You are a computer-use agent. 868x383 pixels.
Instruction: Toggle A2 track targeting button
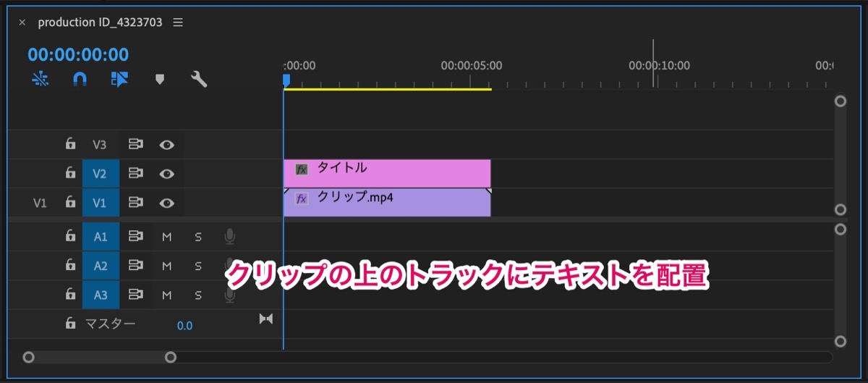pos(101,266)
